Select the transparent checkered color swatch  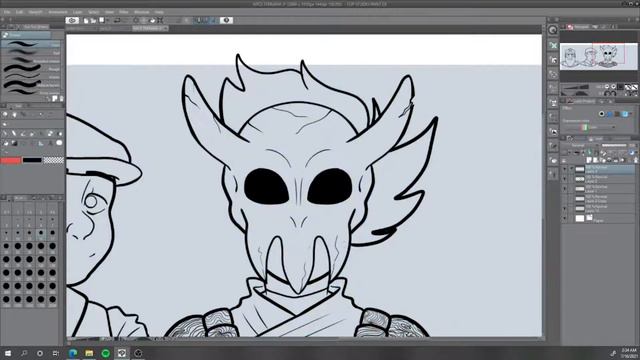coord(54,160)
